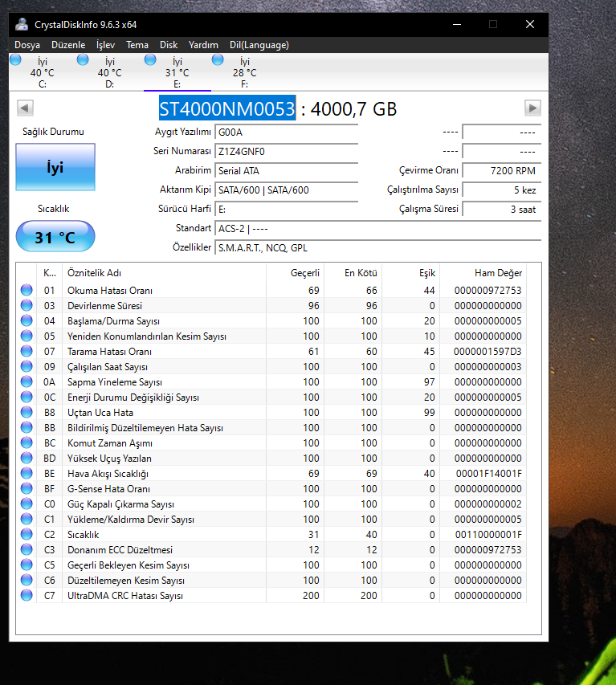
Task: Select the Donanım ECC Düzeltmesi row text
Action: point(120,550)
